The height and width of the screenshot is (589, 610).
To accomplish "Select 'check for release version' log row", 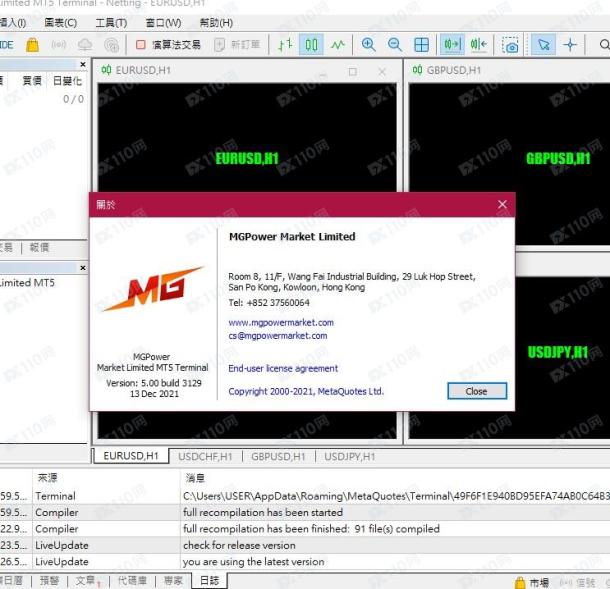I will point(305,545).
